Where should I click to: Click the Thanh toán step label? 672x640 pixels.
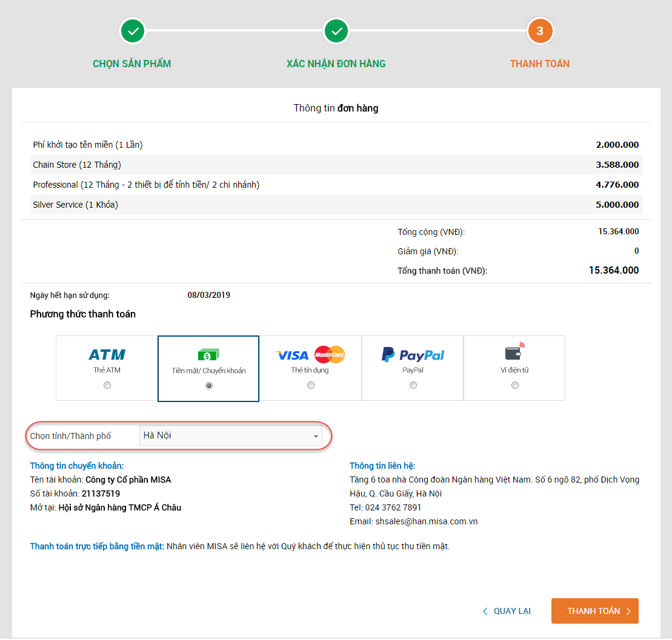point(540,64)
